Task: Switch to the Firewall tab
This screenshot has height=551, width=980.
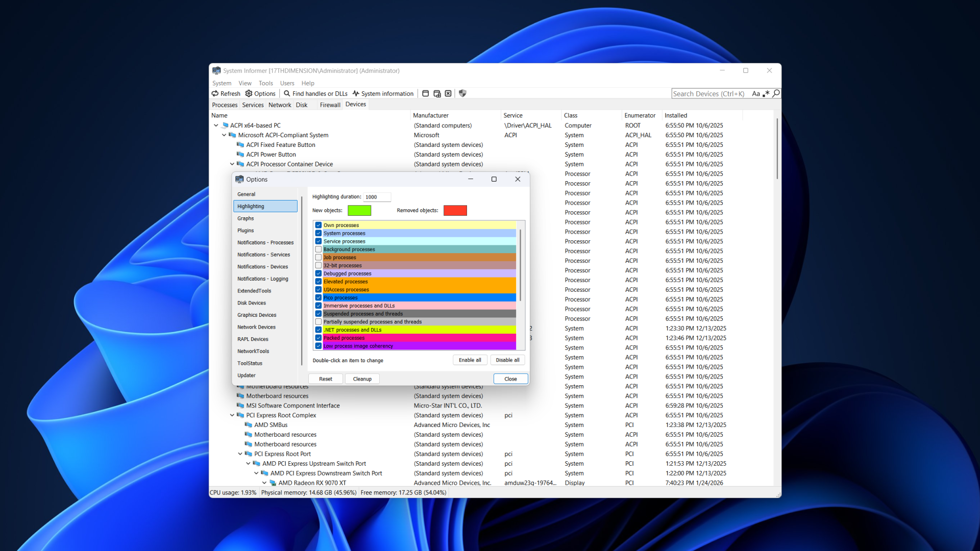Action: click(x=330, y=105)
